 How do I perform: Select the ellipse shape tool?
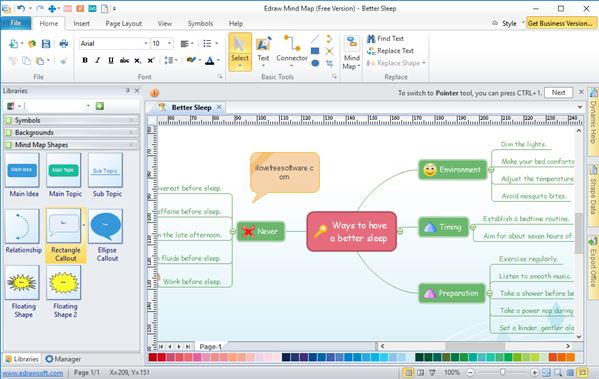(315, 63)
